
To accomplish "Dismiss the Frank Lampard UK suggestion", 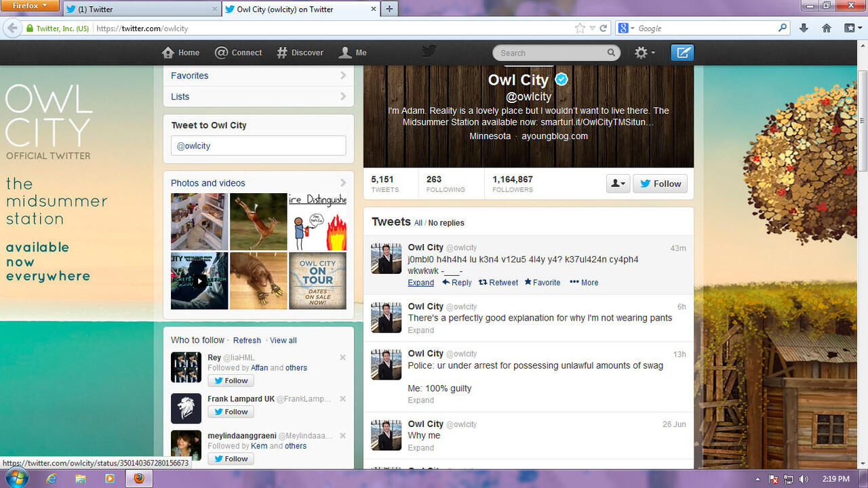I will (x=342, y=399).
